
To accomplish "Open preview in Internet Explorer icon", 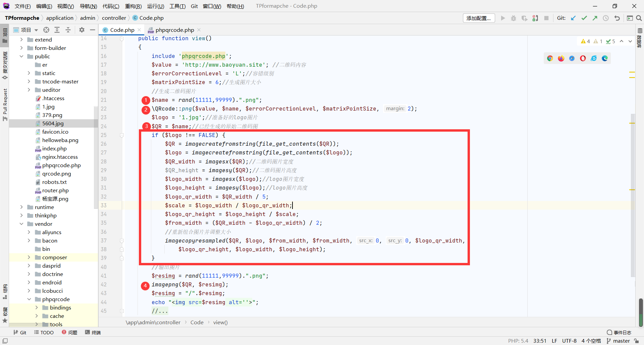I will 594,58.
